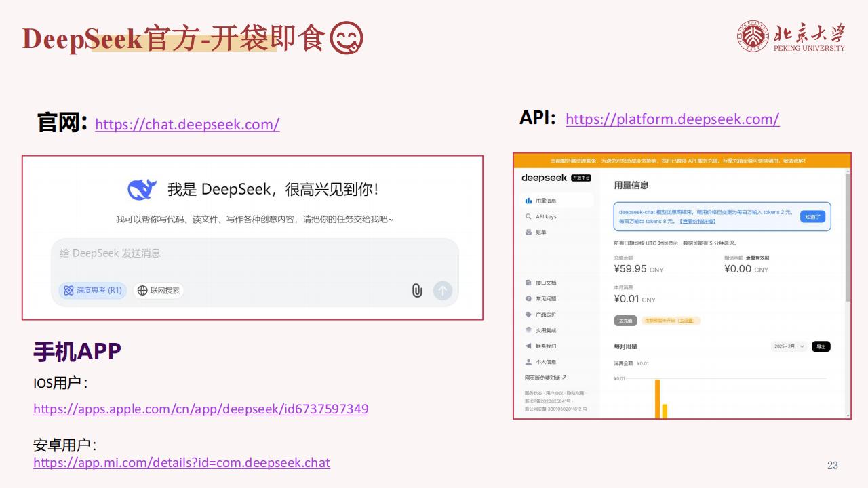868x488 pixels.
Task: Click the 我是 DeepSeek greeting text
Action: point(273,190)
